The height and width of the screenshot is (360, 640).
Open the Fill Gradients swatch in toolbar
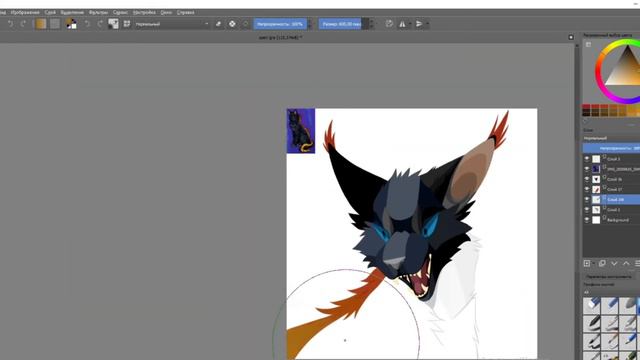coord(41,24)
